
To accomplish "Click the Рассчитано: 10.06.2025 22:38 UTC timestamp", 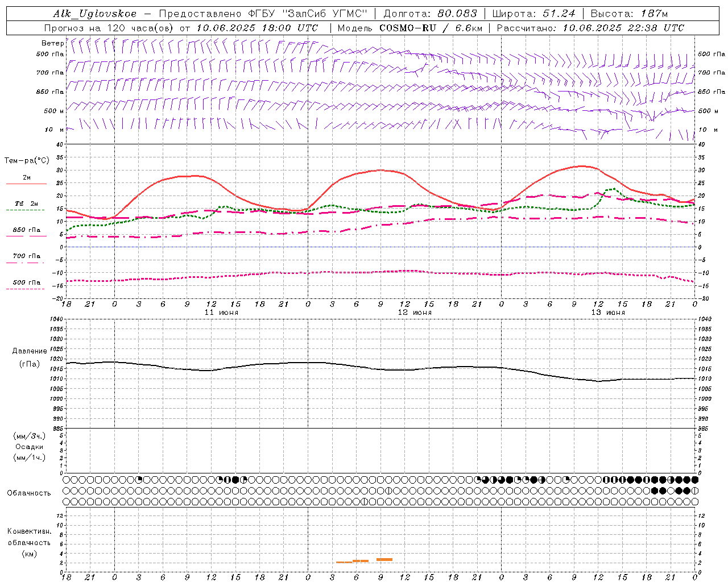I will click(x=590, y=28).
